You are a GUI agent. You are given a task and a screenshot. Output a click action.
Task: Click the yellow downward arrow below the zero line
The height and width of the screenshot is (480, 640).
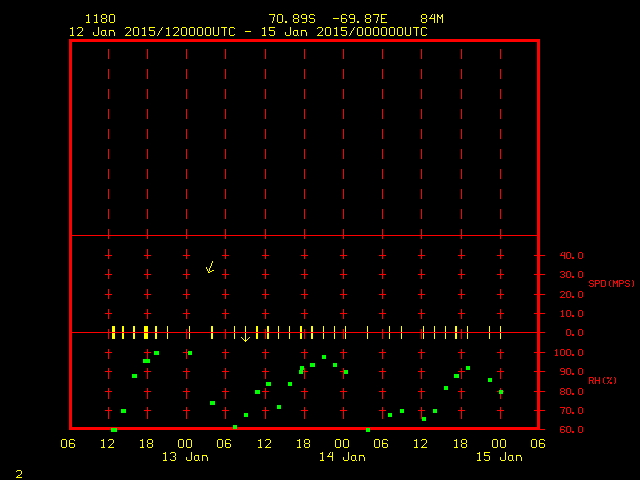[245, 337]
